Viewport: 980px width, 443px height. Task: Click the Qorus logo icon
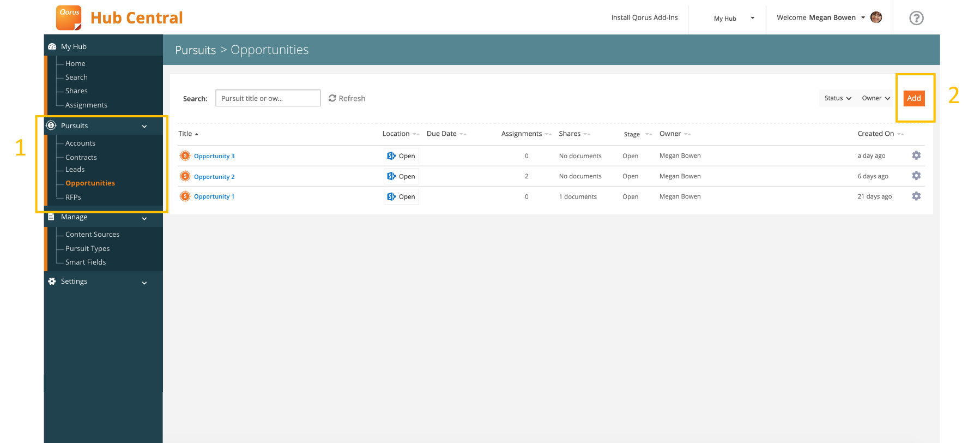point(69,17)
